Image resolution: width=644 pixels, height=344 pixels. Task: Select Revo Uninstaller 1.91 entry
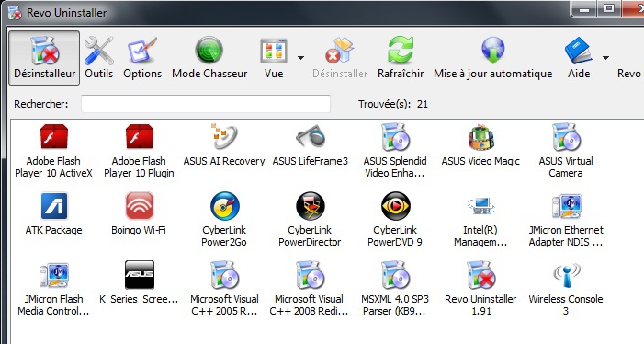click(480, 289)
